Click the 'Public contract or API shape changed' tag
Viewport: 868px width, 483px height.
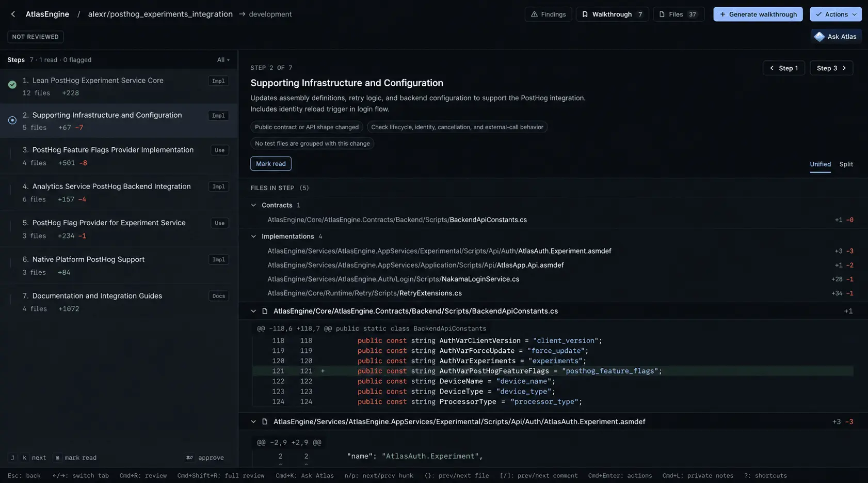click(307, 127)
